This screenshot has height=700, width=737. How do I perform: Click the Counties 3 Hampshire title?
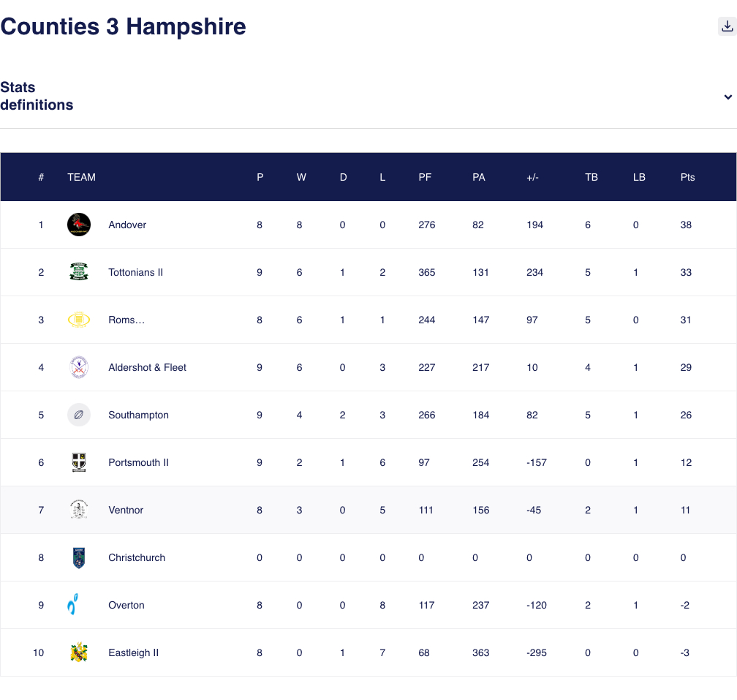123,26
